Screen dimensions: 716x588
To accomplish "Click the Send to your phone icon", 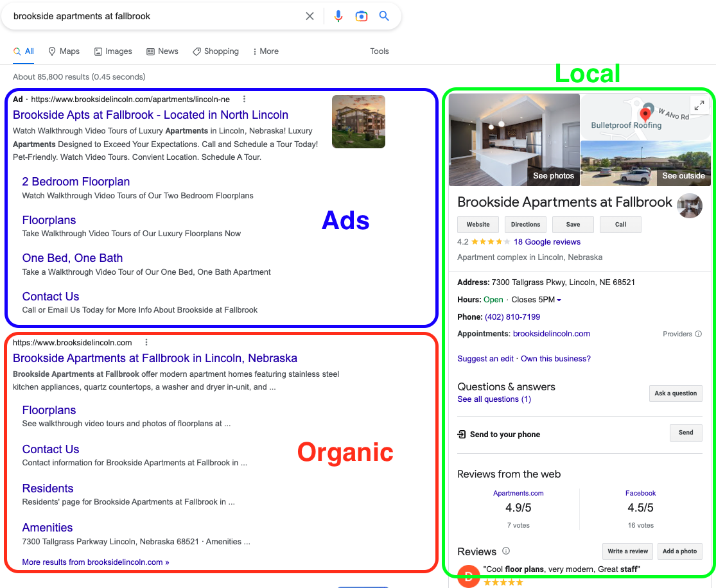I will [x=462, y=434].
